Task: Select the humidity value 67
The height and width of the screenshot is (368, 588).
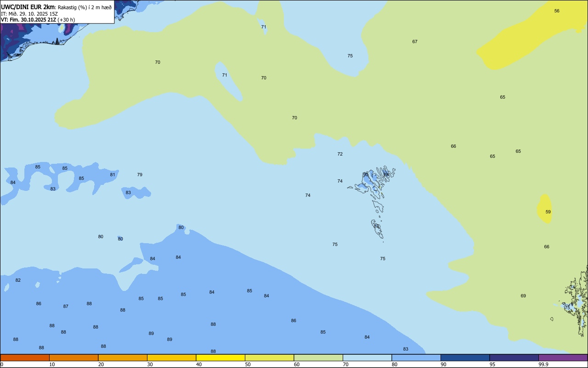Action: (x=415, y=41)
